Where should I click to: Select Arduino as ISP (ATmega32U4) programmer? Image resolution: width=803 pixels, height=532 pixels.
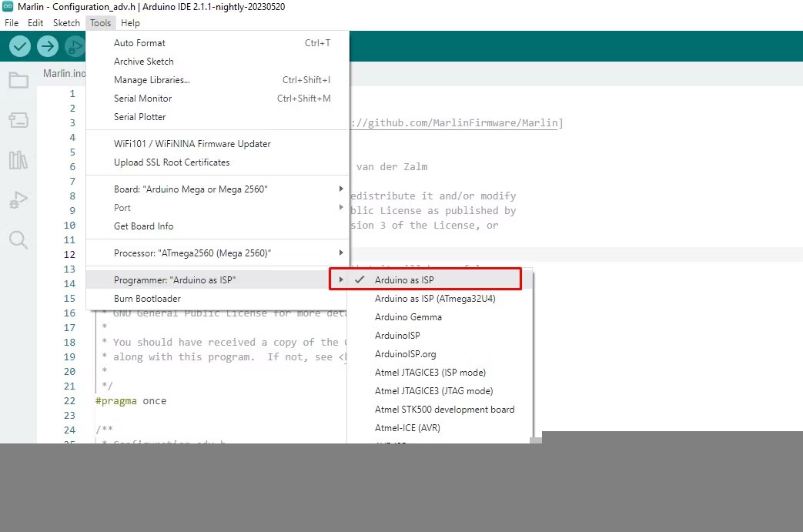pyautogui.click(x=440, y=299)
